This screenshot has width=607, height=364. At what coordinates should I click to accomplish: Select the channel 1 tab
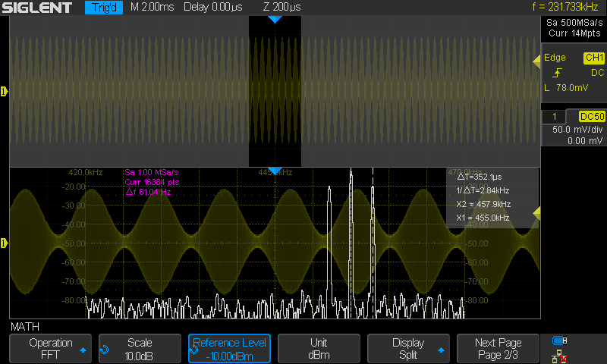(x=555, y=116)
